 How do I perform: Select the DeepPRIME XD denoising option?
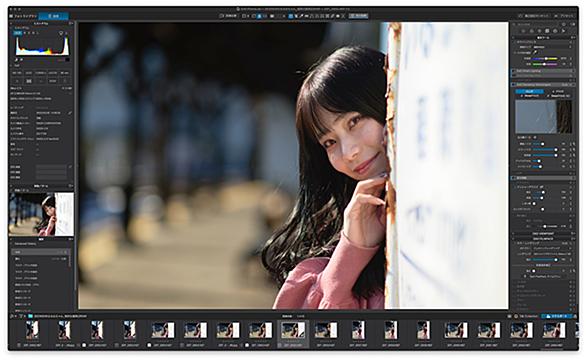[x=559, y=96]
